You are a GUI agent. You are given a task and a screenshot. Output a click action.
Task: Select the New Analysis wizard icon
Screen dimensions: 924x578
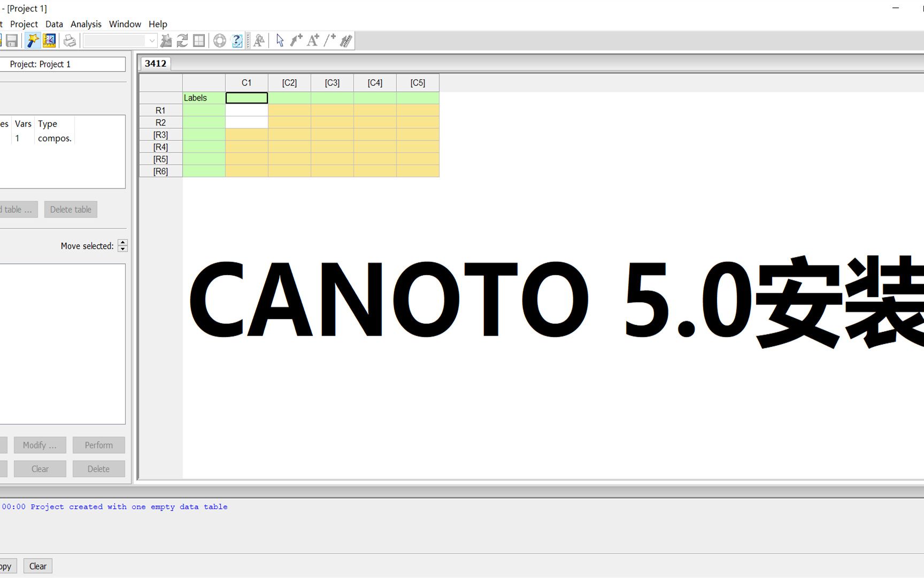click(32, 40)
